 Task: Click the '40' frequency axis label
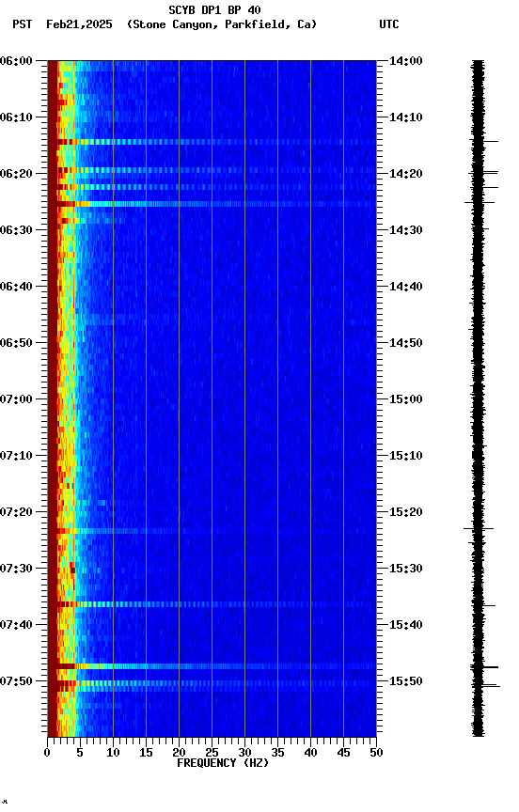coord(310,753)
